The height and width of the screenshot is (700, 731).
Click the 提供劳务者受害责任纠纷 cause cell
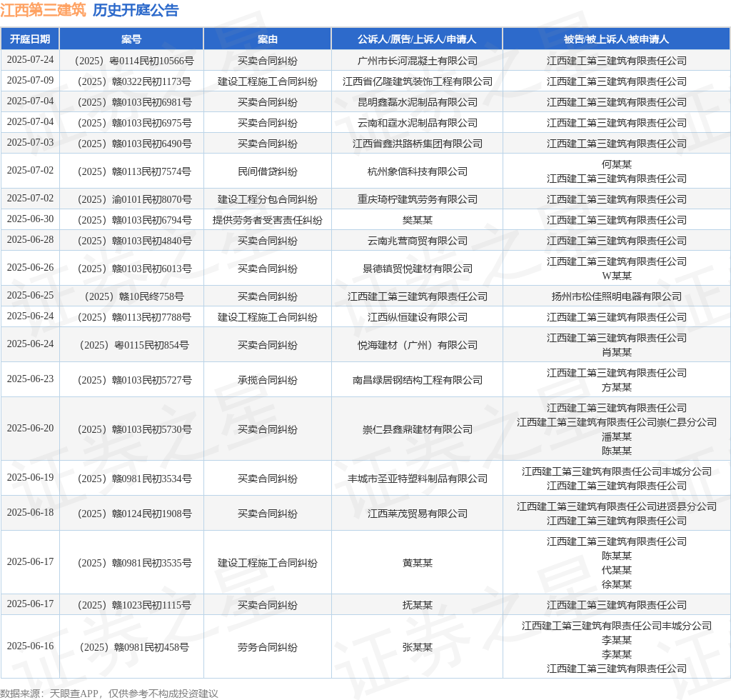pos(268,220)
